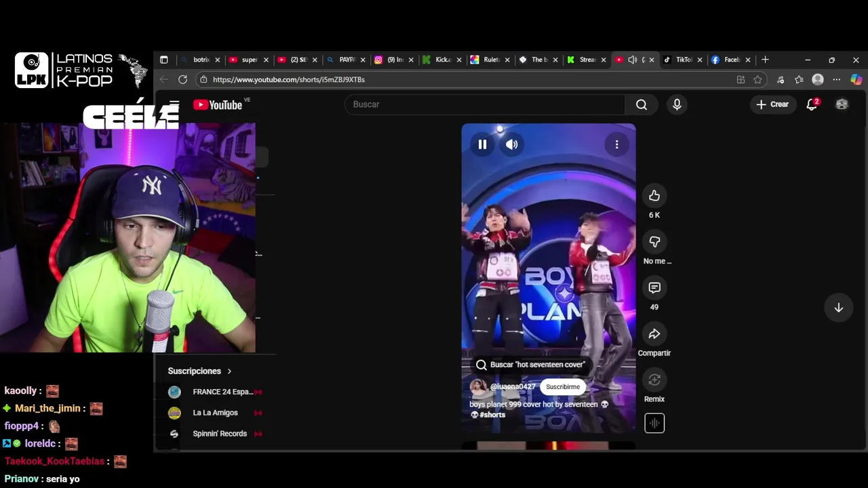This screenshot has height=488, width=868.
Task: Open a new browser tab
Action: [765, 60]
